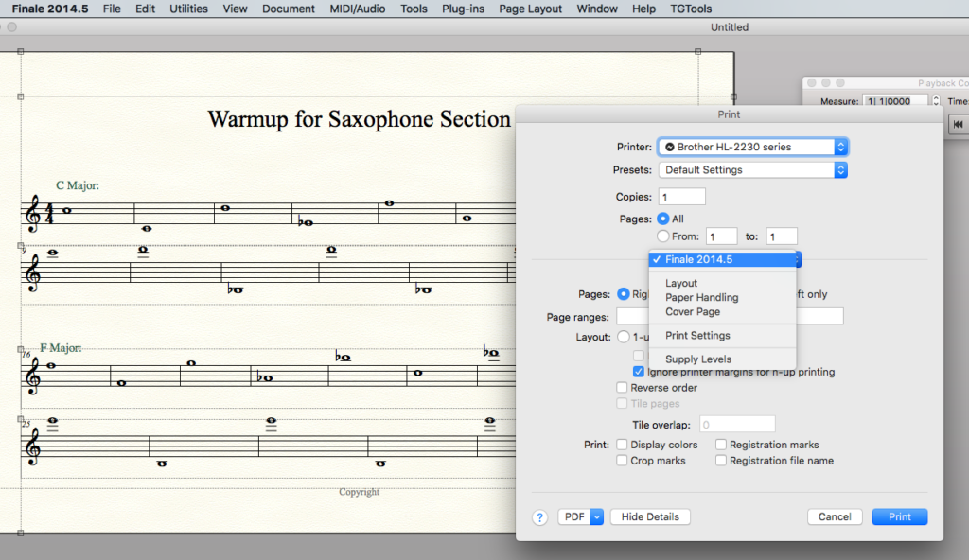Image resolution: width=969 pixels, height=560 pixels.
Task: Toggle the Crop marks checkbox
Action: 622,461
